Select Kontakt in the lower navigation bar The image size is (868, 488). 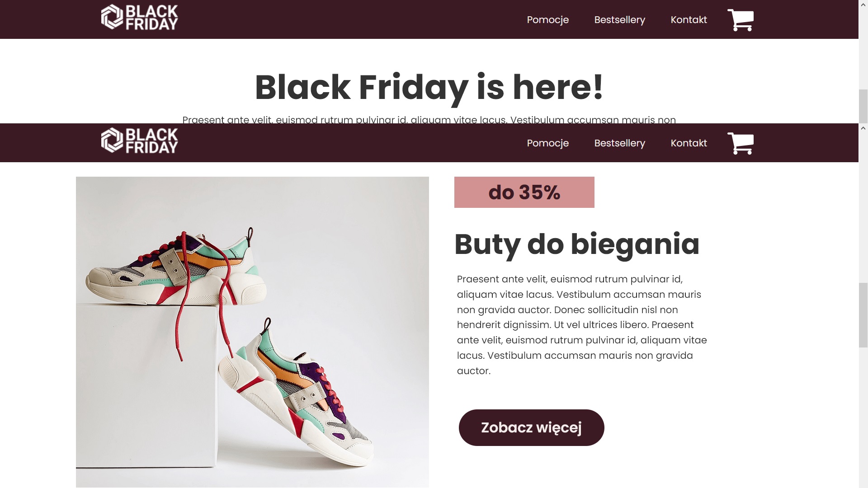click(689, 143)
